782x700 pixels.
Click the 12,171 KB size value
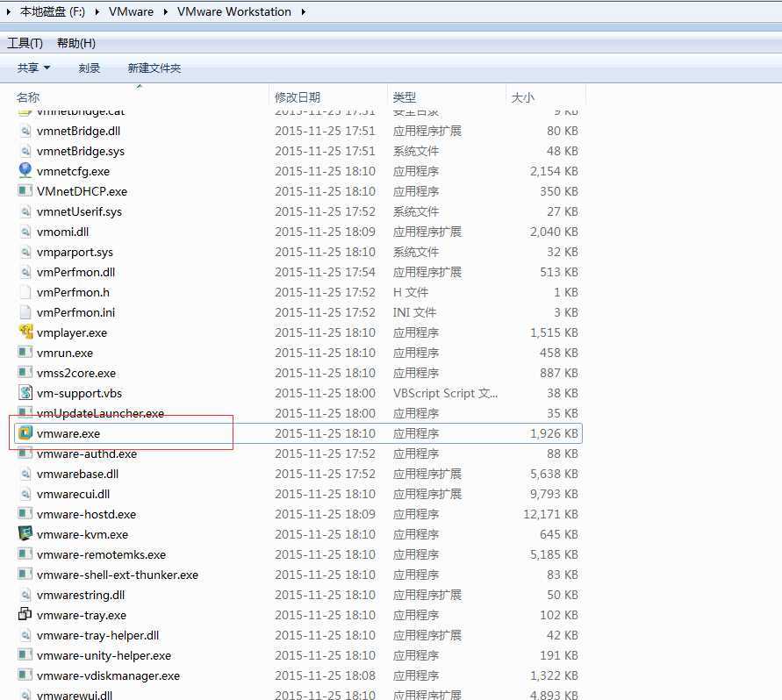click(x=550, y=514)
